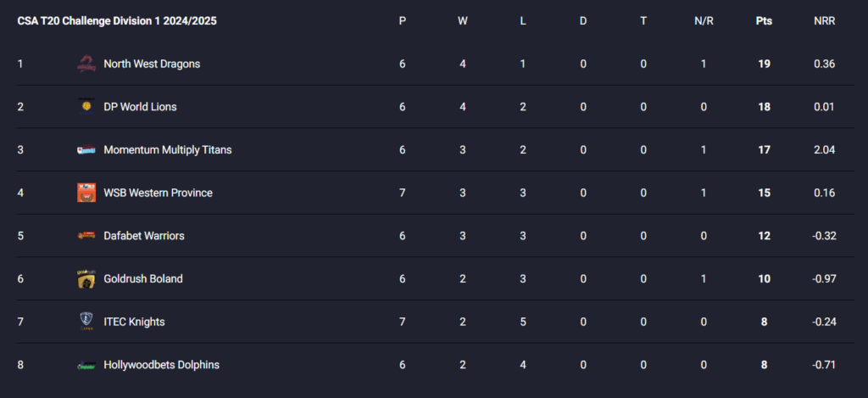868x398 pixels.
Task: Click the Momentum Multiply Titans logo
Action: point(86,149)
